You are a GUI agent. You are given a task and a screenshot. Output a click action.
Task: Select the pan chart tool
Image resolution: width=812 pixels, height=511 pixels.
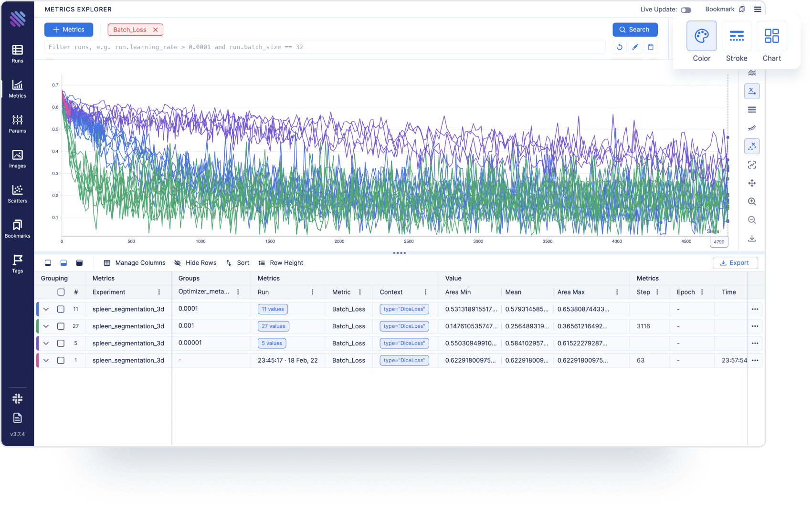[752, 183]
